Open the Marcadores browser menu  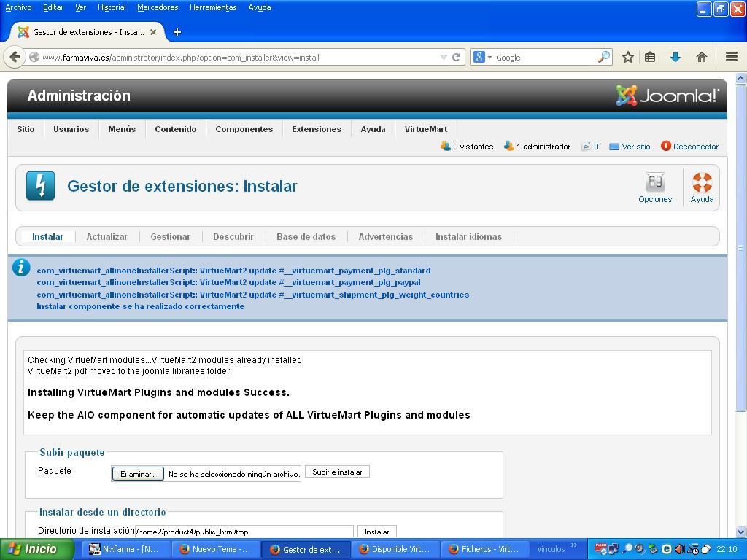[x=158, y=7]
